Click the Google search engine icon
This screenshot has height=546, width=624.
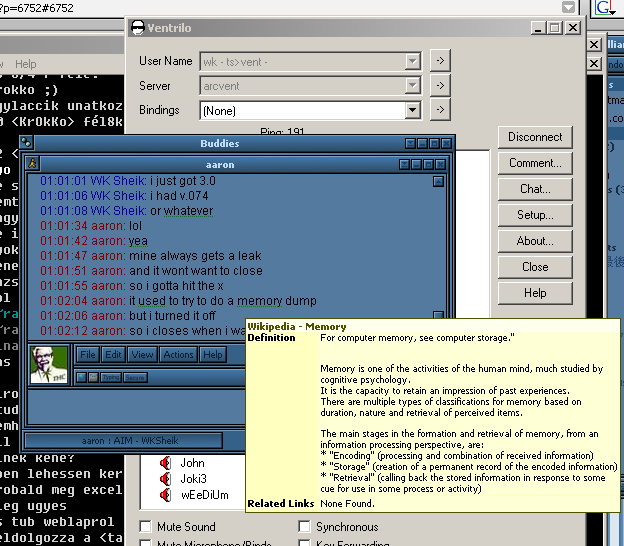(605, 8)
